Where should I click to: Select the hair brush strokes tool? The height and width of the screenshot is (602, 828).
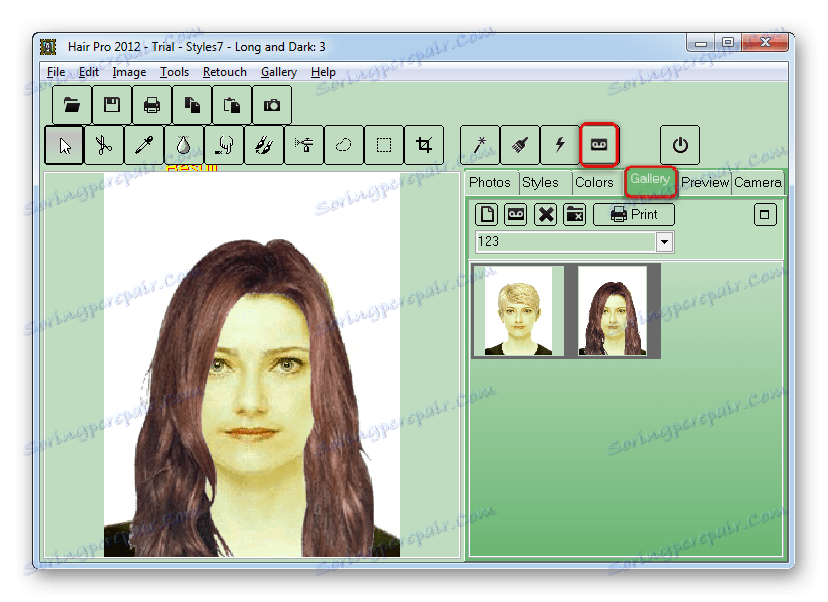click(264, 145)
